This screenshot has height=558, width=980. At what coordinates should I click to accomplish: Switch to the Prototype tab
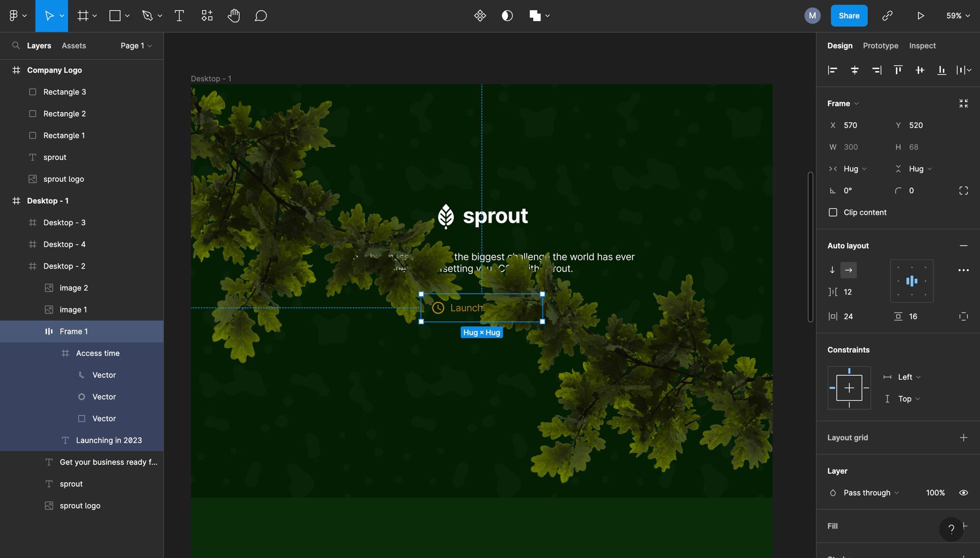point(880,45)
